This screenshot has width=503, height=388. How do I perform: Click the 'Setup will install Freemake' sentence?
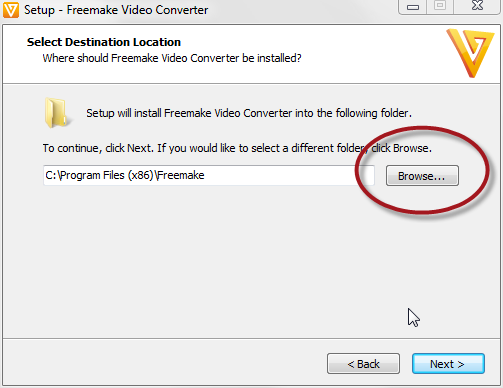coord(249,113)
